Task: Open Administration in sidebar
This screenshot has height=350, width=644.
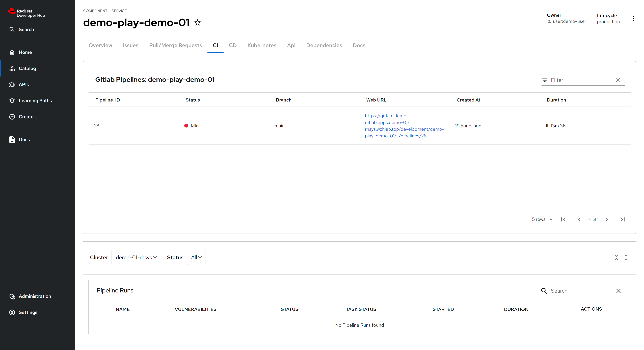Action: 35,296
